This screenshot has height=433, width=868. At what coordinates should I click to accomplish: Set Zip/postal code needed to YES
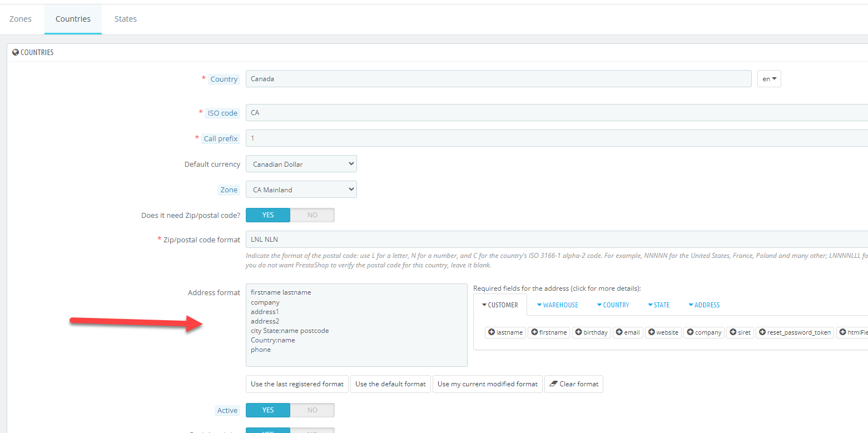point(268,215)
